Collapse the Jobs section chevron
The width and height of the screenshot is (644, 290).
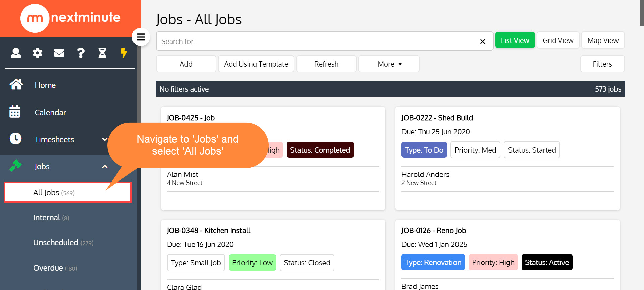(x=105, y=166)
